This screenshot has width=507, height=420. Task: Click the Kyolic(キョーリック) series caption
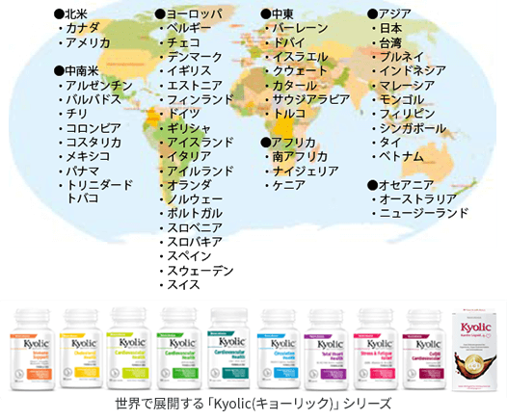(x=253, y=404)
